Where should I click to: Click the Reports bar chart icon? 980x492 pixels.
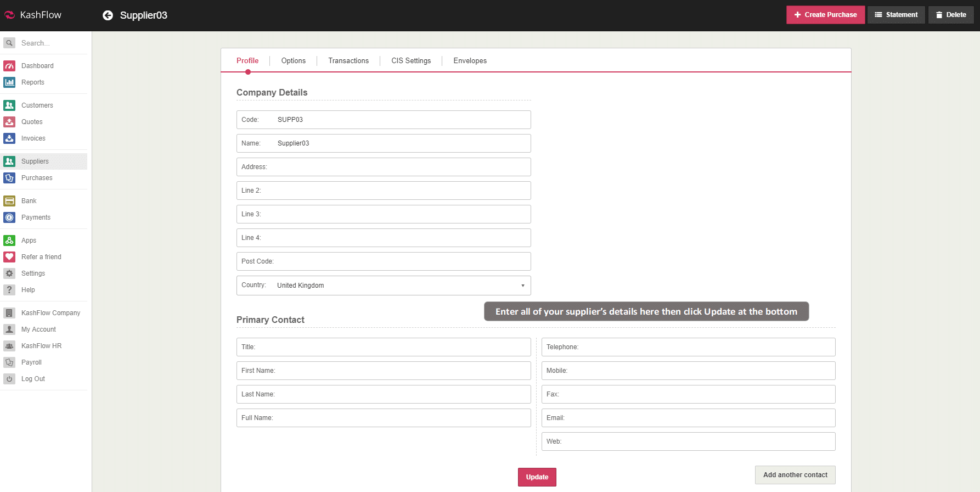[9, 82]
